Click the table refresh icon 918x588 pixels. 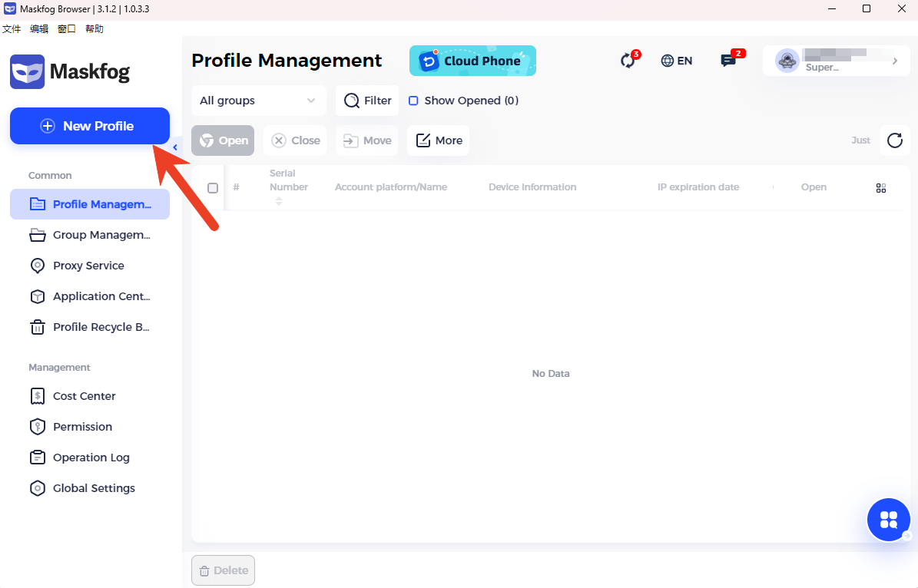[894, 140]
